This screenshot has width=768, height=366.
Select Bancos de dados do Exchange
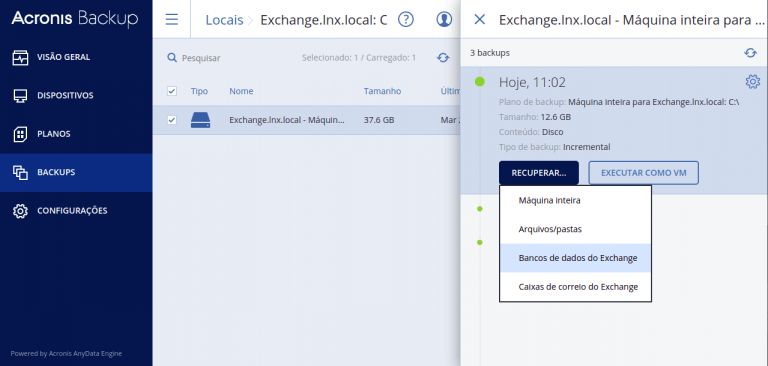pos(575,258)
